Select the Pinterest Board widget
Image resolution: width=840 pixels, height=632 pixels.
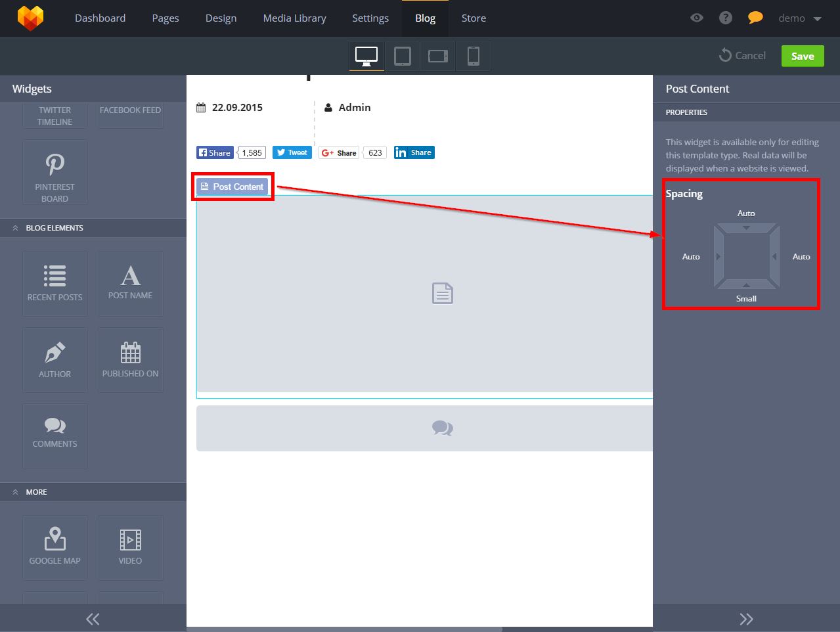tap(55, 172)
